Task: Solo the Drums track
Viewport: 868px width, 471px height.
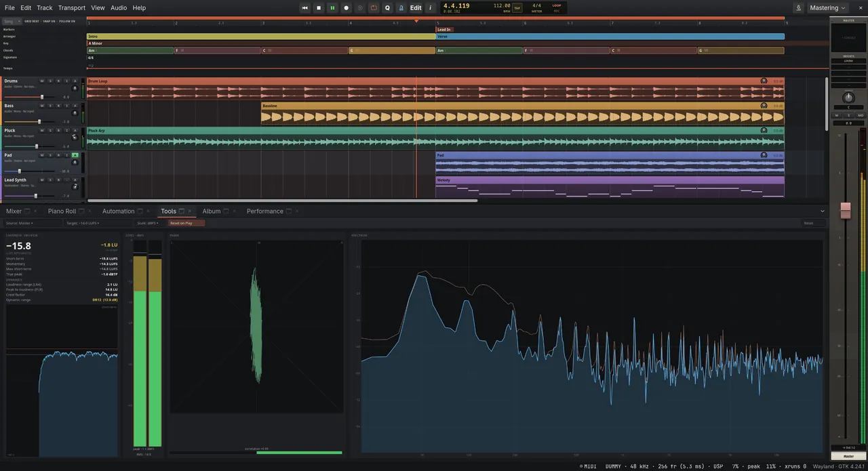Action: coord(50,81)
